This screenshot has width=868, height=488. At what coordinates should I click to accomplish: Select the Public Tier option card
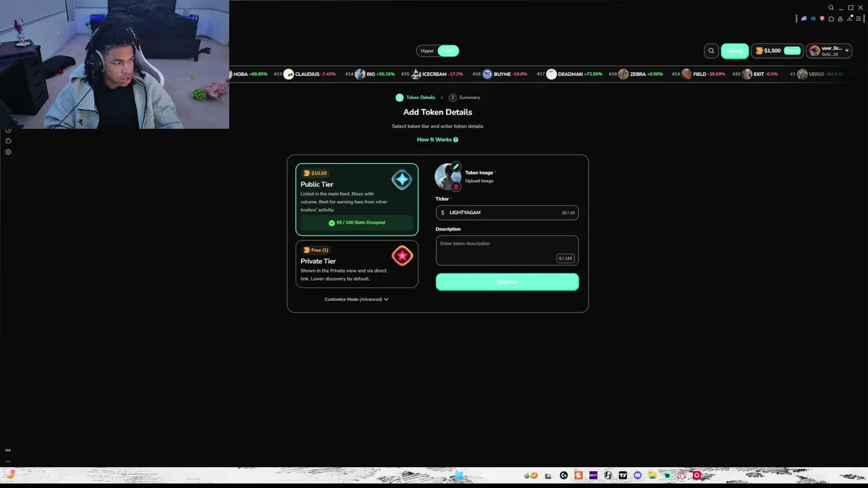click(x=357, y=199)
